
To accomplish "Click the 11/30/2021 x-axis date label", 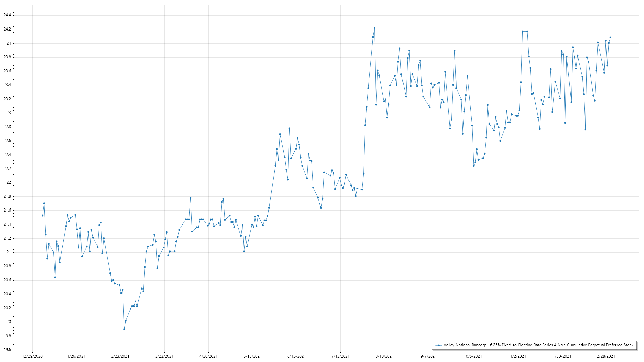I will [x=561, y=356].
